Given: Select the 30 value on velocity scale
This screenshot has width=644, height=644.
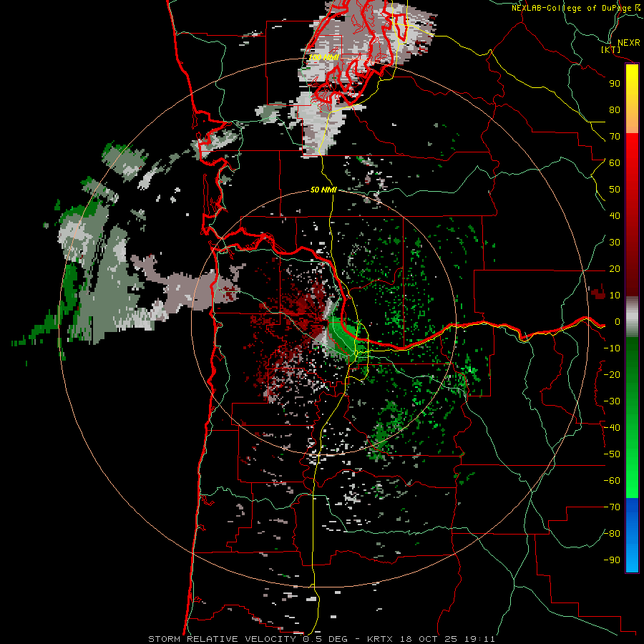Looking at the screenshot, I should (615, 243).
